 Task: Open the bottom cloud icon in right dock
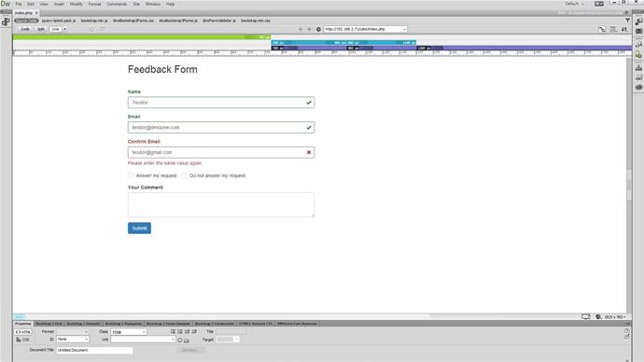click(x=638, y=87)
